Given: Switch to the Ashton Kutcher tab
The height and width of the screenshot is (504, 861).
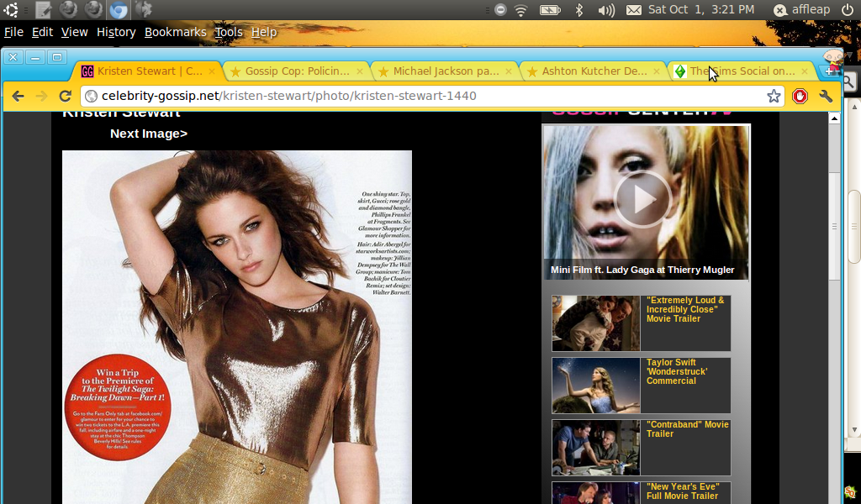Looking at the screenshot, I should 594,71.
